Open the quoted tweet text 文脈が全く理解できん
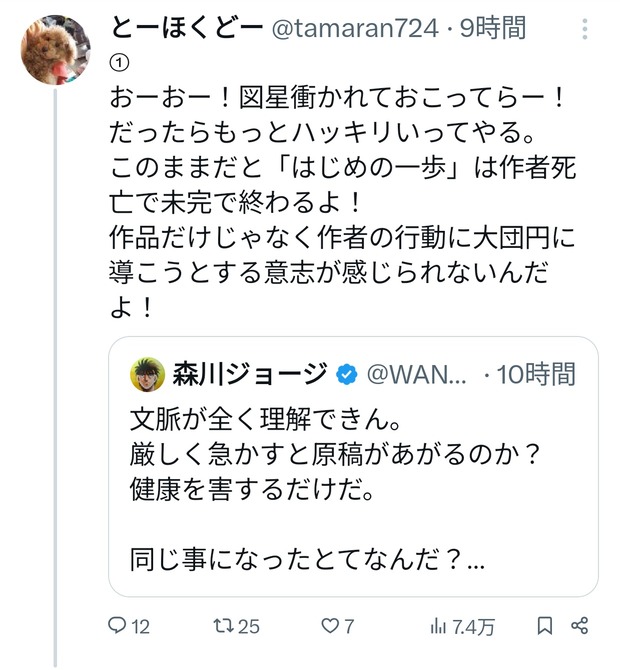 click(265, 420)
